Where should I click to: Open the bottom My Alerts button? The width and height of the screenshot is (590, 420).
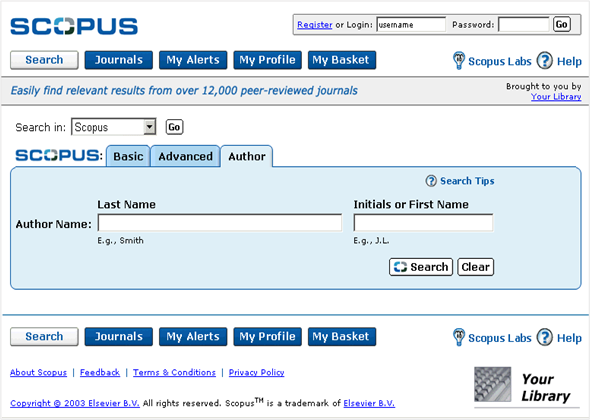[x=193, y=336]
